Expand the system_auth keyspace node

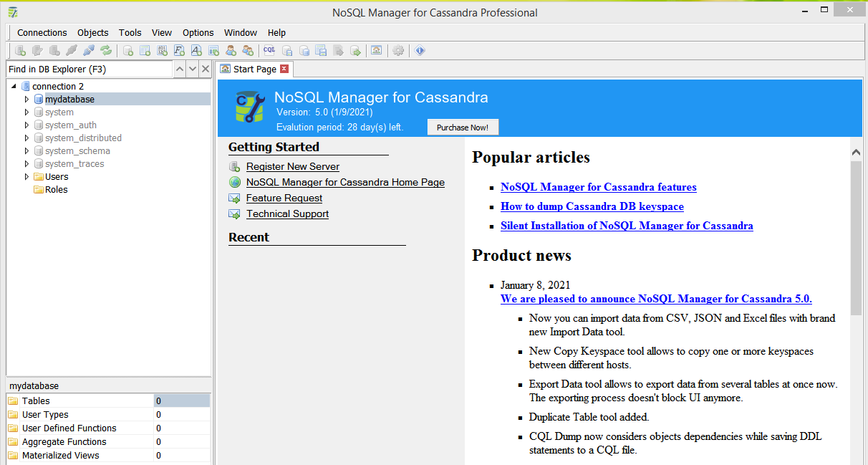[27, 125]
